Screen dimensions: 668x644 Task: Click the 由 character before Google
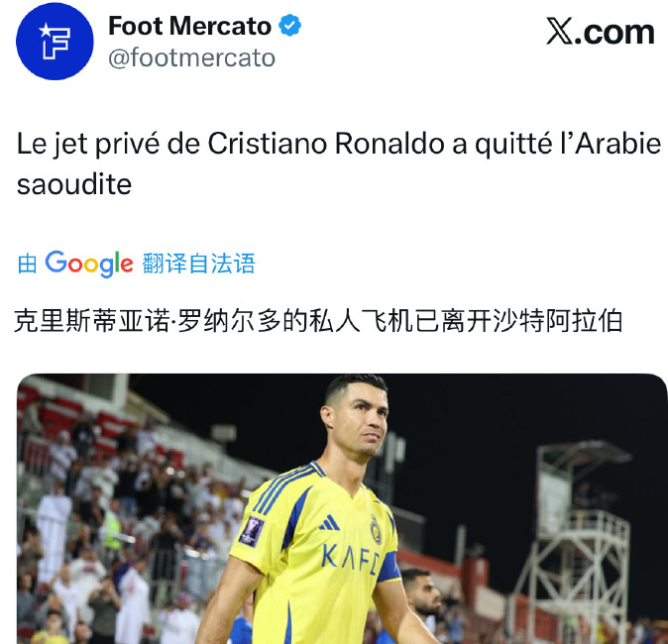(28, 264)
